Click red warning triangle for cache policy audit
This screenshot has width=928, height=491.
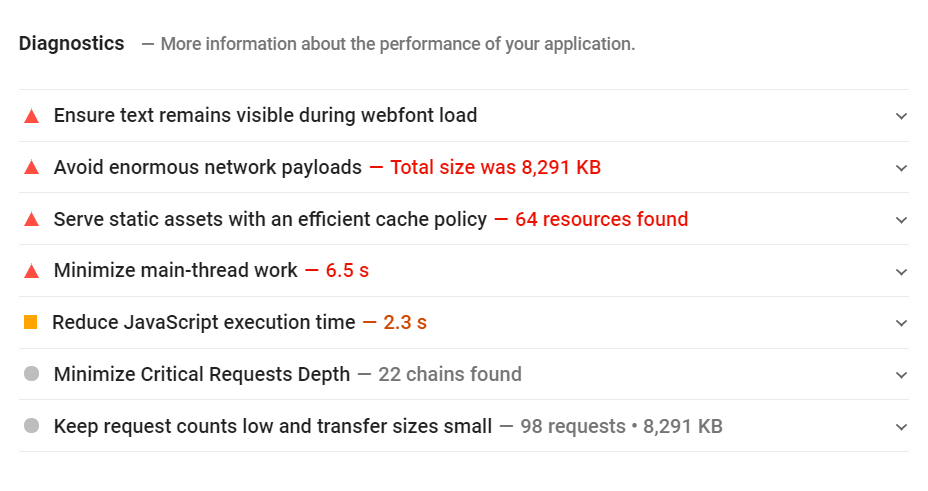31,219
